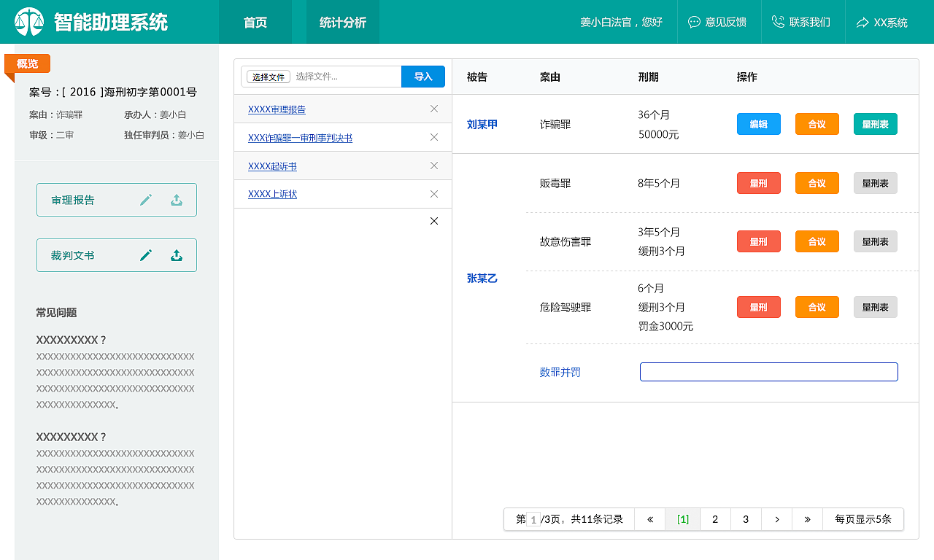Screen dimensions: 934x560
Task: Click 合议 button in the 故意伤害罪 row
Action: 817,241
